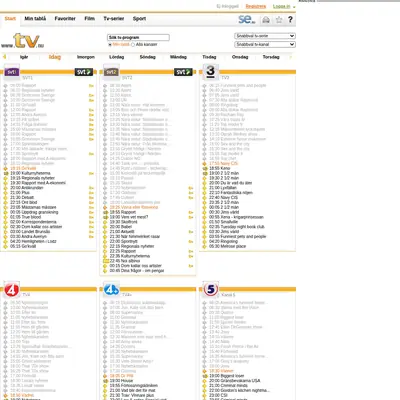The height and width of the screenshot is (400, 400).
Task: Click the Logga in link
Action: (x=281, y=6)
